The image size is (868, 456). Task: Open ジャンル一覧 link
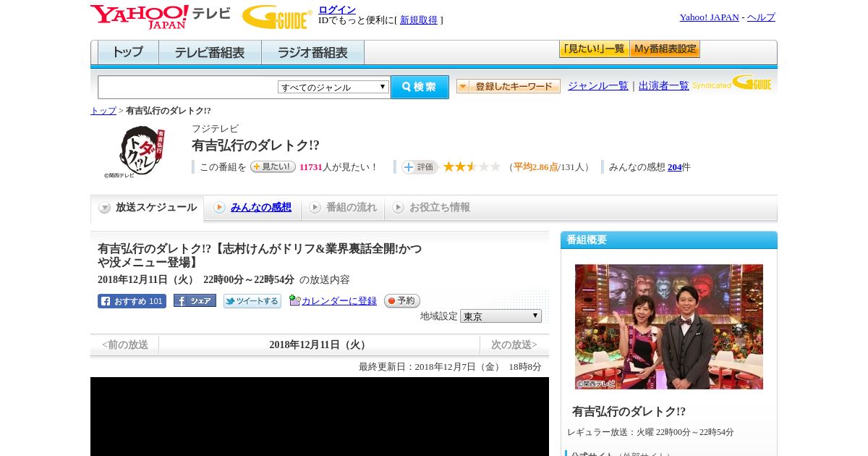598,85
